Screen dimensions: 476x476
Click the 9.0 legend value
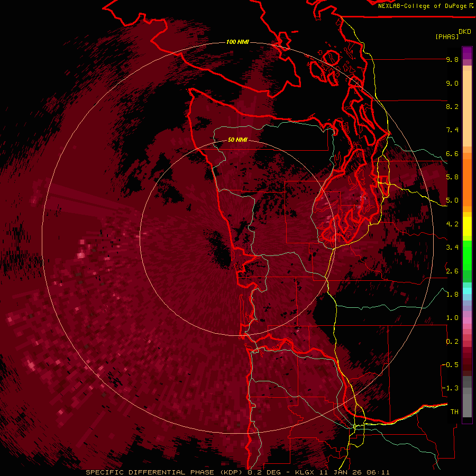tap(452, 83)
